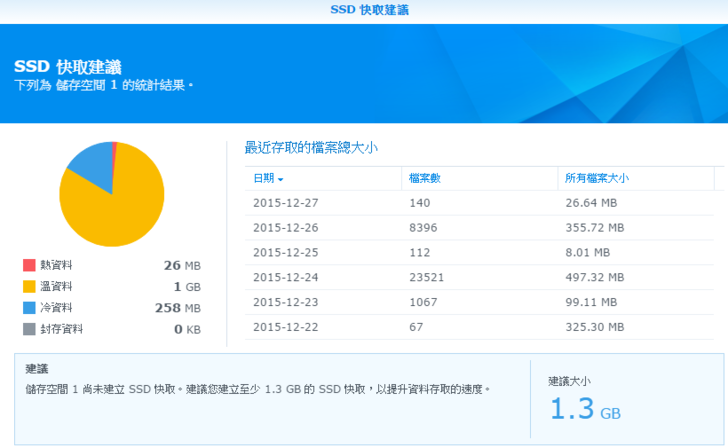Click the 最近存取的檔案總大小 heading
This screenshot has width=728, height=448.
point(311,148)
